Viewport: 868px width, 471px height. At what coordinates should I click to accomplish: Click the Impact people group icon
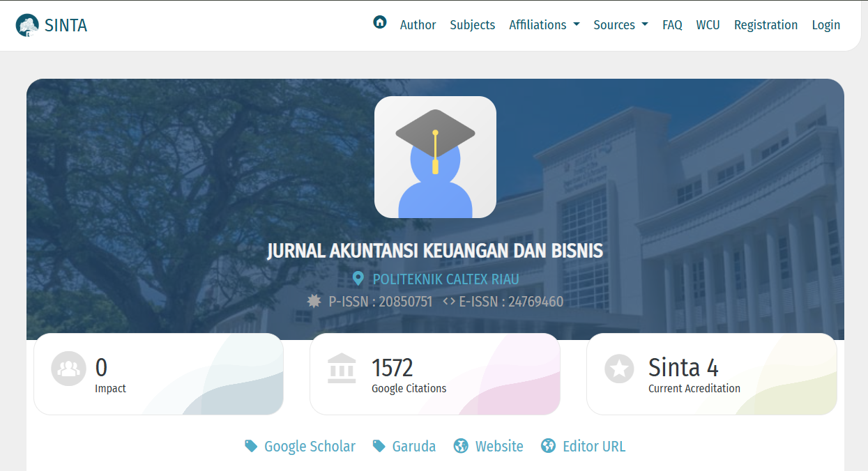tap(68, 369)
